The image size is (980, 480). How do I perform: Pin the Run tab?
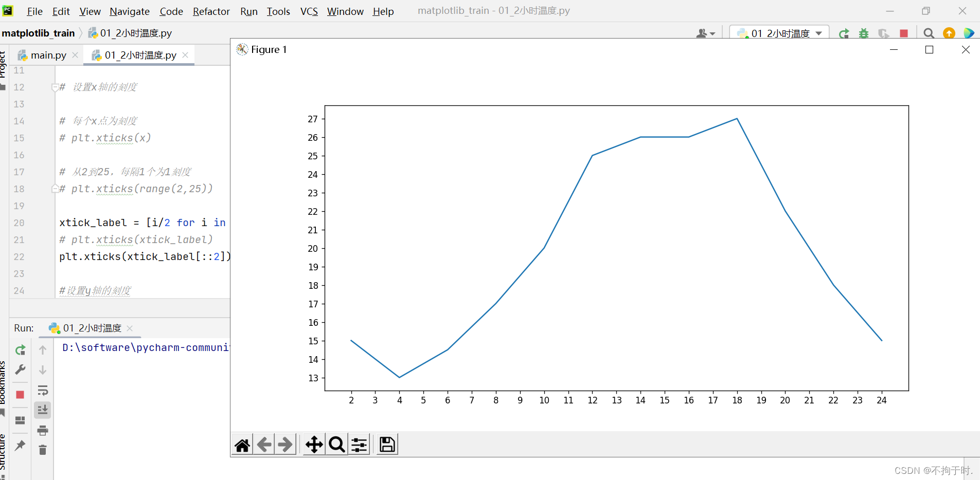pyautogui.click(x=20, y=445)
